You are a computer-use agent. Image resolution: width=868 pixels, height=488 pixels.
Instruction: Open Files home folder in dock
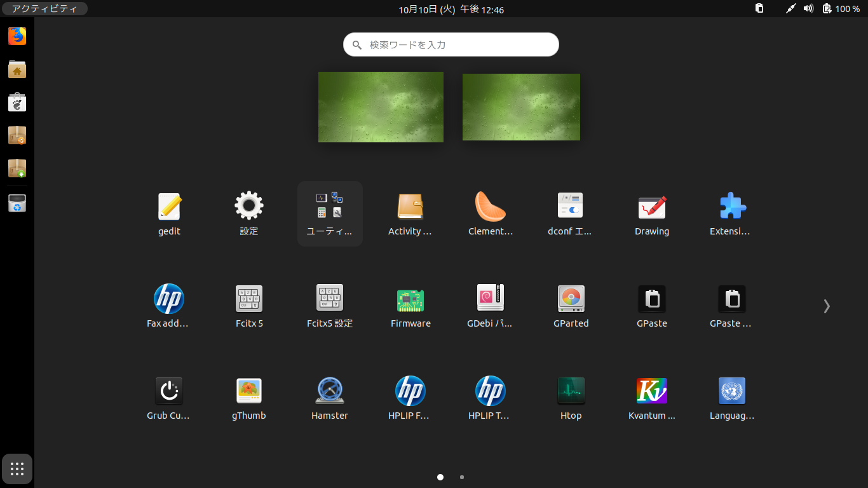tap(17, 69)
